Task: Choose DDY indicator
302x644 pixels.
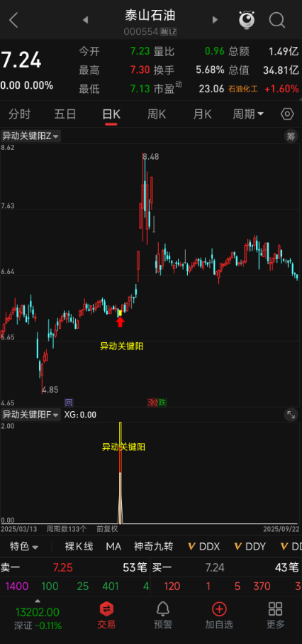Action: click(x=250, y=546)
